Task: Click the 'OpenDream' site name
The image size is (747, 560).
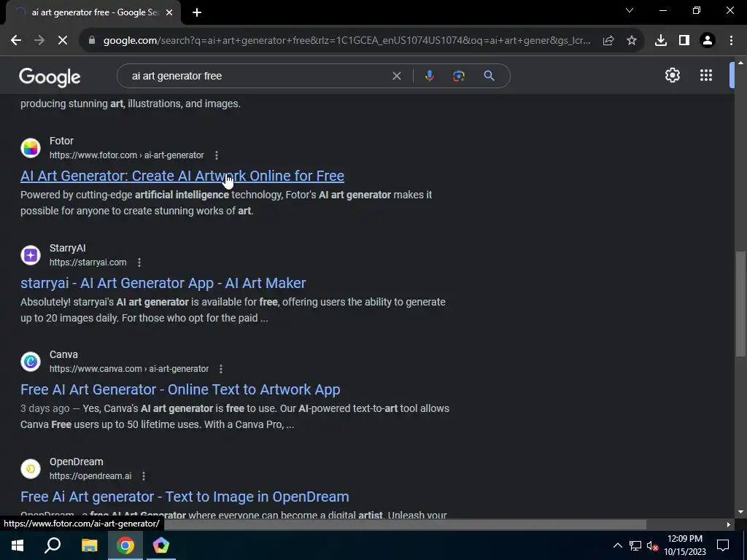Action: (x=76, y=462)
